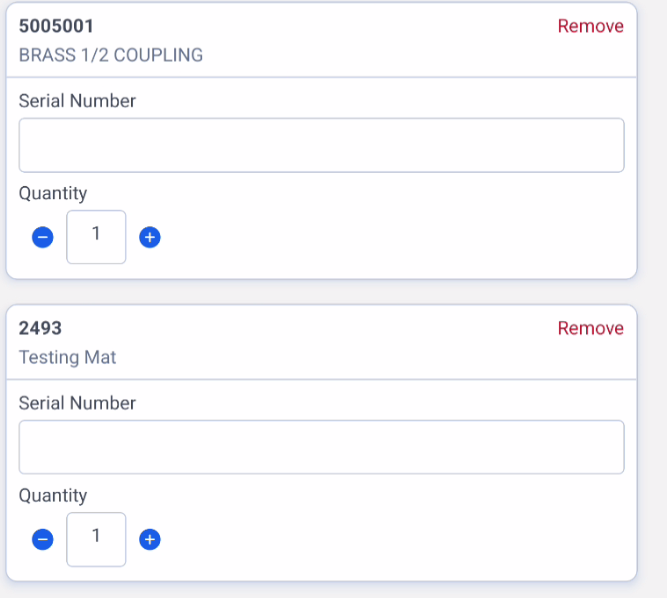Click Quantity label in BRASS coupling card
This screenshot has width=667, height=598.
53,194
